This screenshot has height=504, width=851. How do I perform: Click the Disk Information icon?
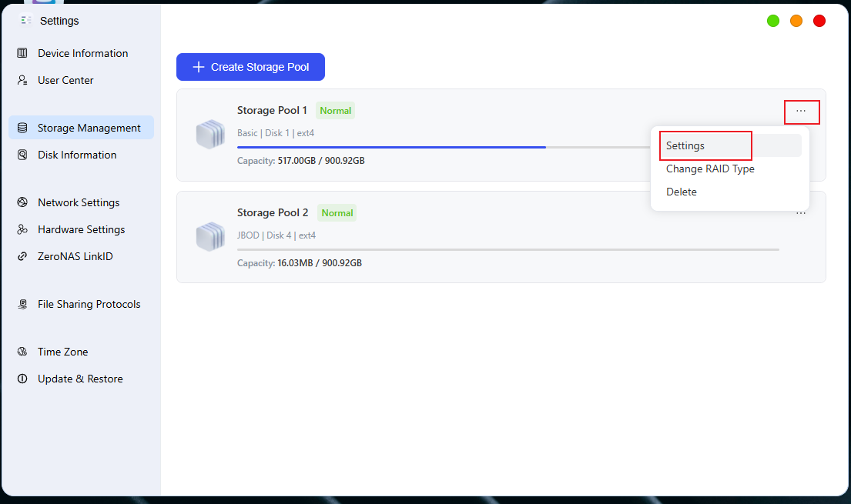pyautogui.click(x=22, y=155)
